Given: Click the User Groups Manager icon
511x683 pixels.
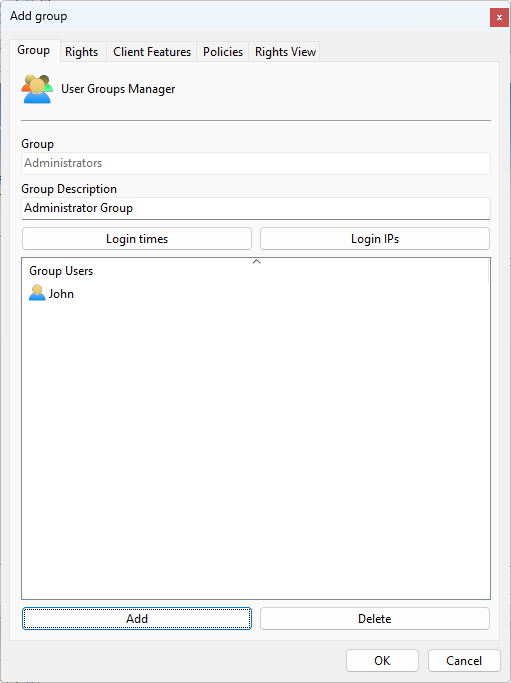Looking at the screenshot, I should tap(37, 89).
